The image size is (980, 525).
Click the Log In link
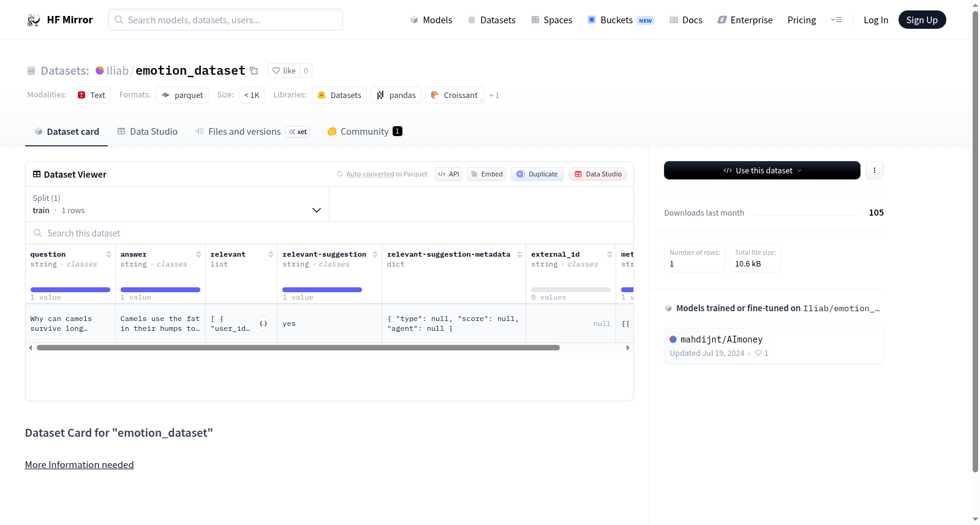coord(876,20)
